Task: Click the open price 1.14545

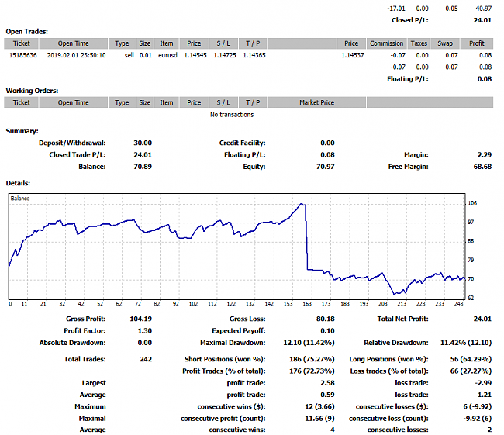Action: click(x=195, y=55)
